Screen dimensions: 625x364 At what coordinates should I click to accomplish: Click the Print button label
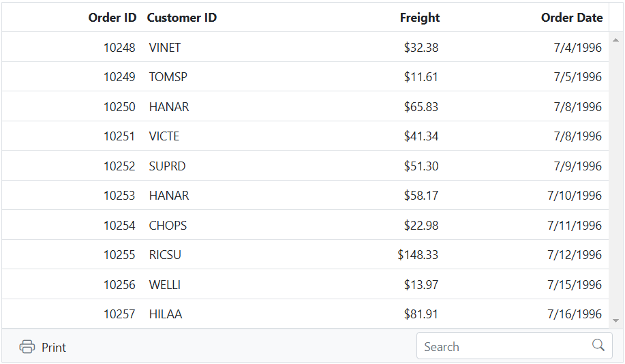[x=54, y=348]
